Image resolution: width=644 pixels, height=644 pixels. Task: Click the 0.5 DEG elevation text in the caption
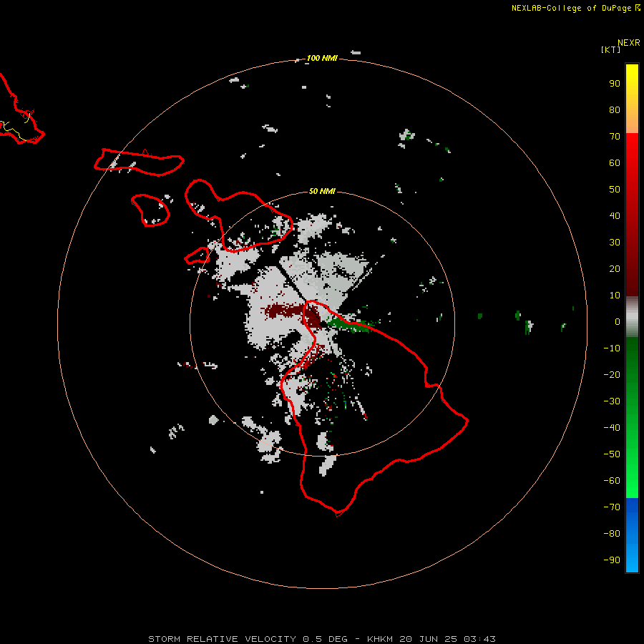pyautogui.click(x=326, y=639)
